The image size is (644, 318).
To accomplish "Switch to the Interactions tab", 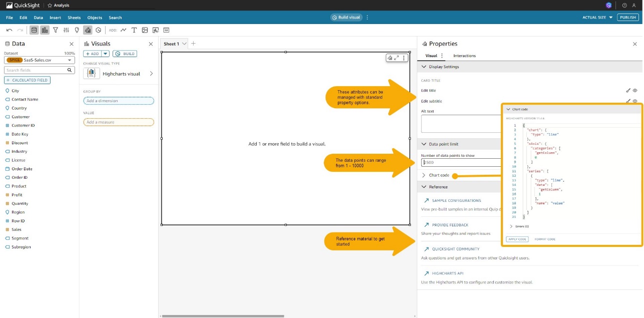I will [x=464, y=56].
